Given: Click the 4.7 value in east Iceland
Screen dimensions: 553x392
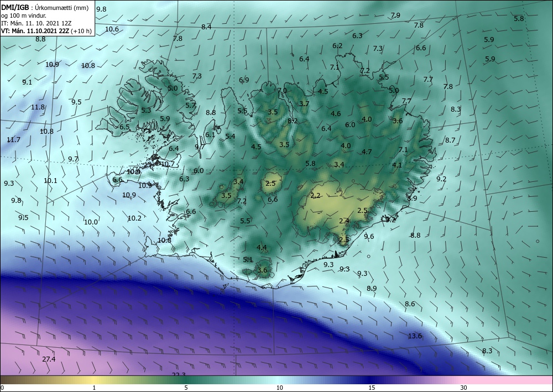Looking at the screenshot, I should click(367, 152).
